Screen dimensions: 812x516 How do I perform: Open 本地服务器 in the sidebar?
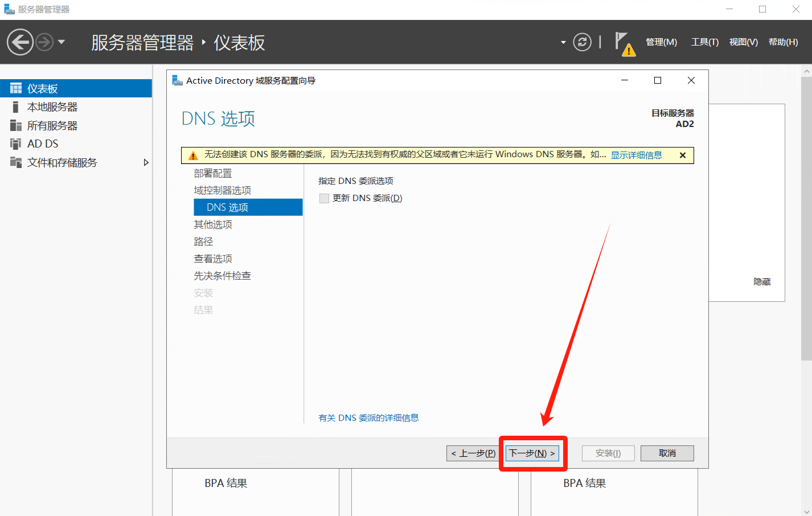point(52,107)
